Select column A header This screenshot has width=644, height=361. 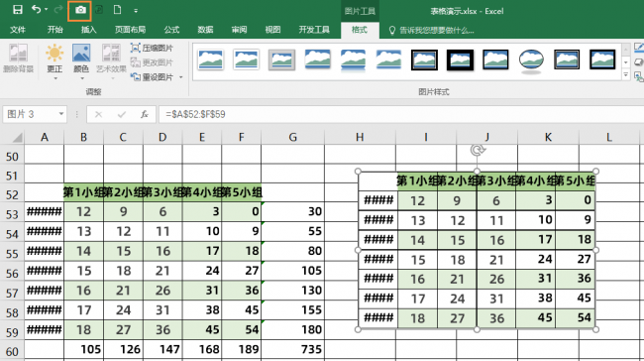[x=45, y=137]
